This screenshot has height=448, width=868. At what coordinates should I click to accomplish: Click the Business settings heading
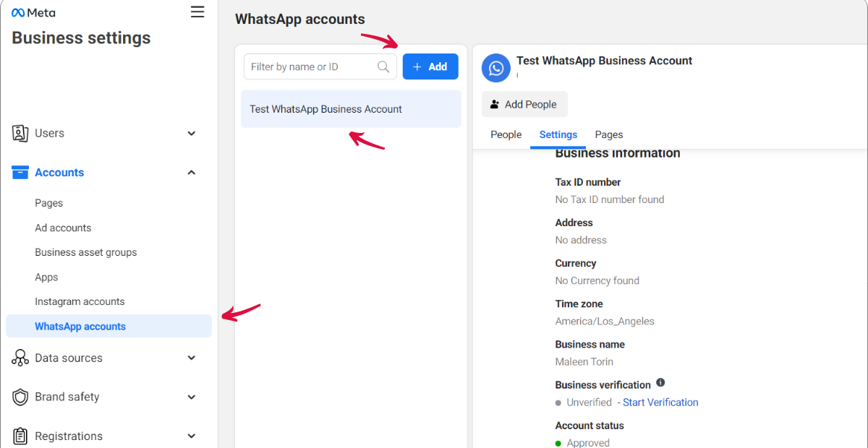(x=81, y=38)
